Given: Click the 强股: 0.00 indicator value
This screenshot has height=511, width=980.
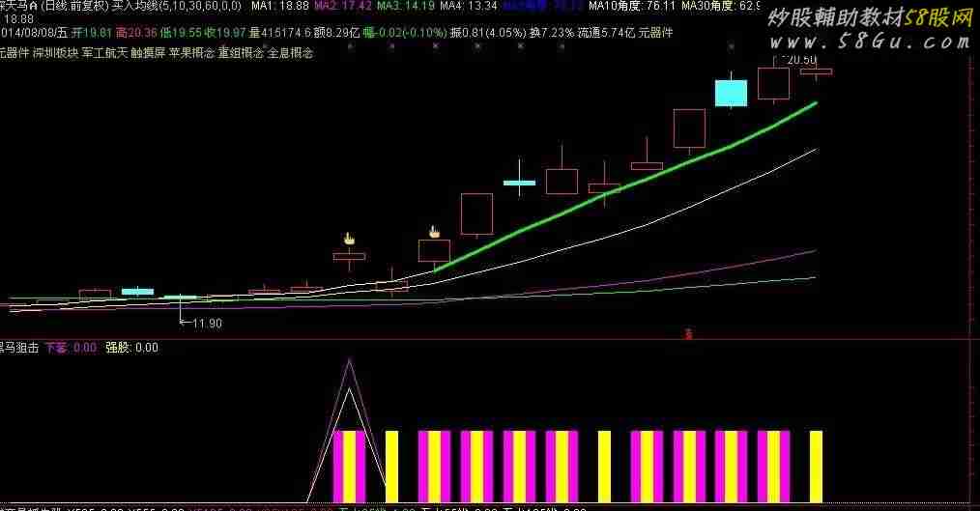Looking at the screenshot, I should coord(131,348).
